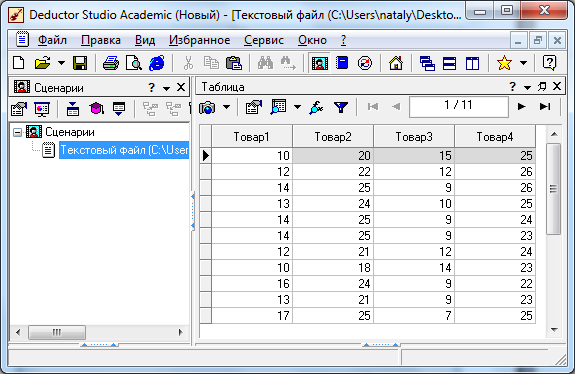Open Сценарии panel options dropdown arrow

[166, 88]
